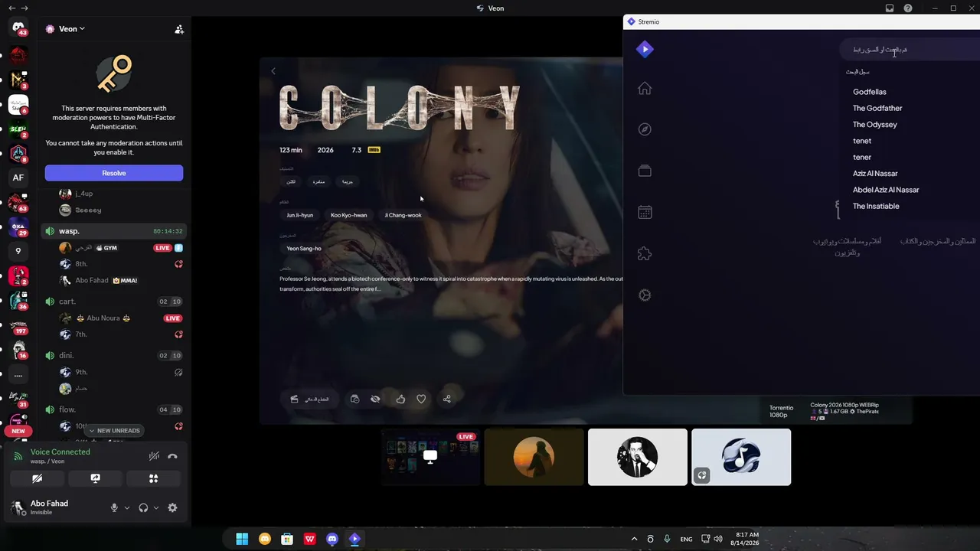Click the share icon for Colony
Screen dimensions: 980x551
(x=447, y=399)
